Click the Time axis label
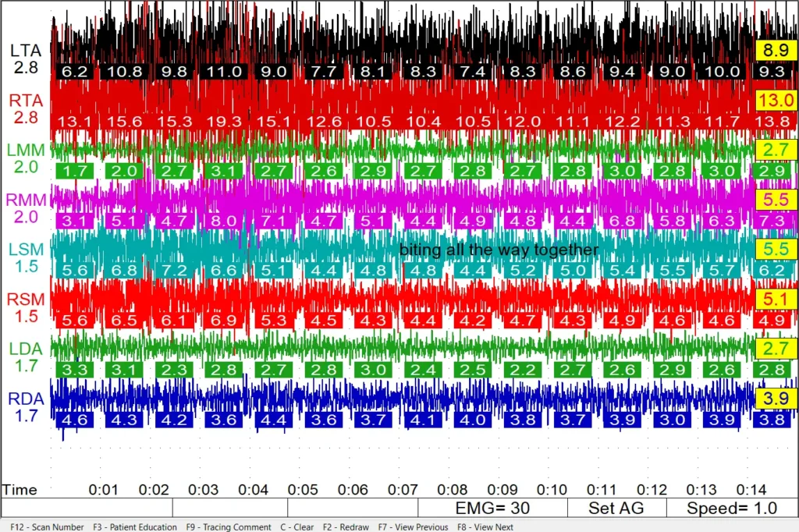The image size is (799, 532). [20, 490]
